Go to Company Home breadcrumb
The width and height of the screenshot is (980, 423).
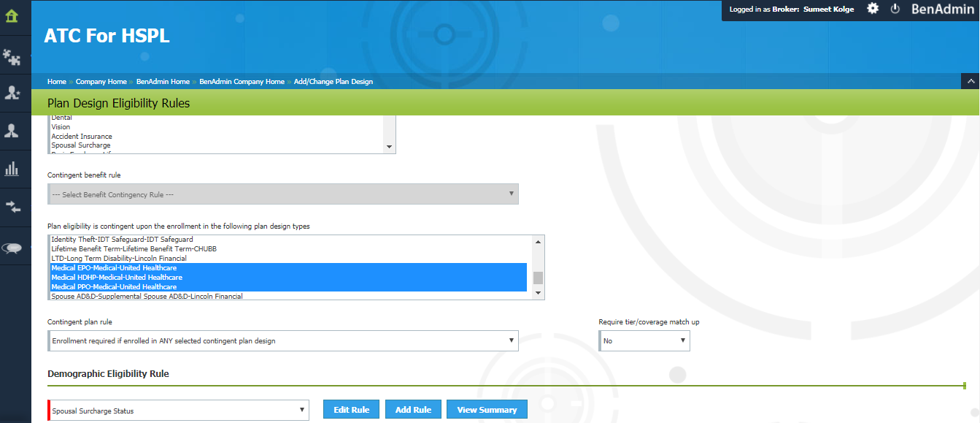(101, 82)
